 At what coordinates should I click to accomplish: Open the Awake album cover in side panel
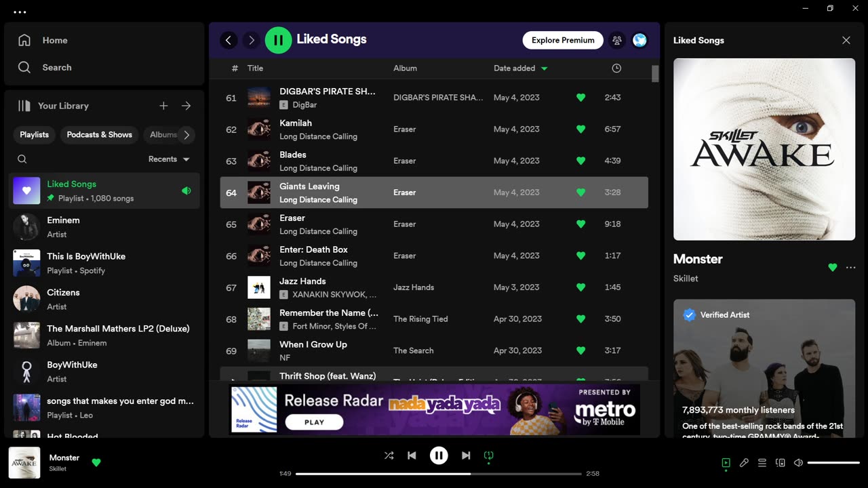click(764, 149)
